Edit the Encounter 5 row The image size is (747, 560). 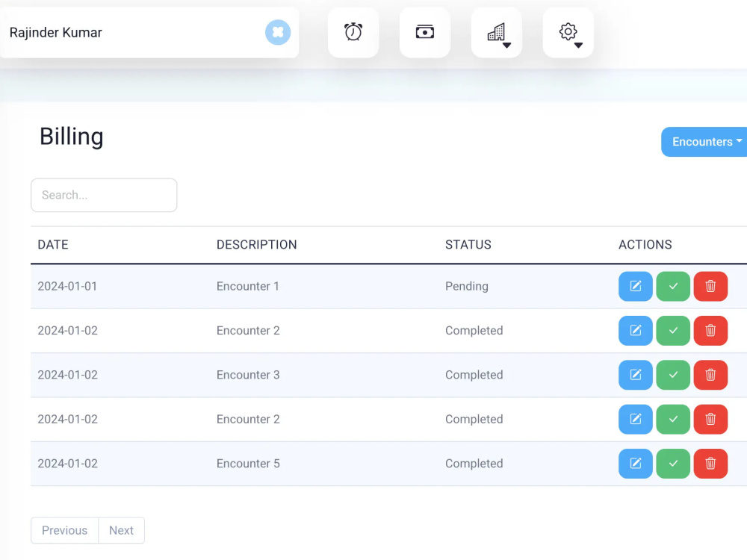point(636,464)
